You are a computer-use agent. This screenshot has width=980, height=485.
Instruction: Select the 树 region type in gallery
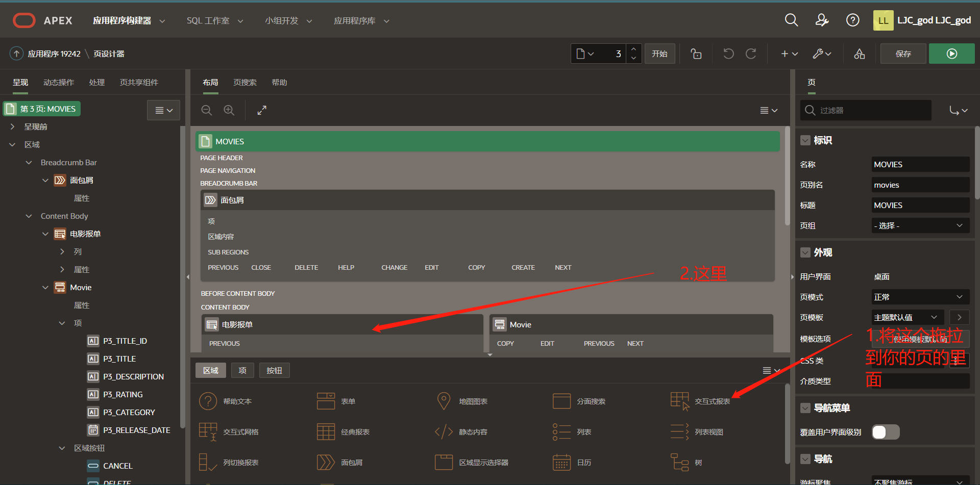point(685,463)
